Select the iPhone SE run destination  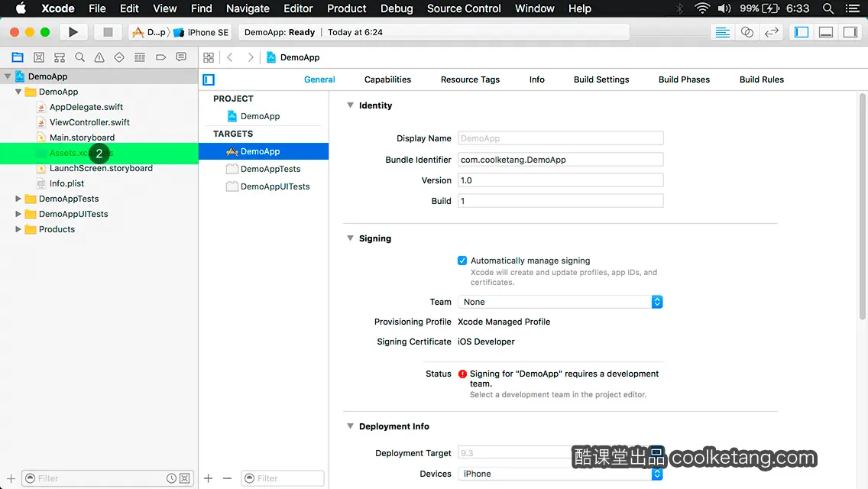(x=202, y=32)
